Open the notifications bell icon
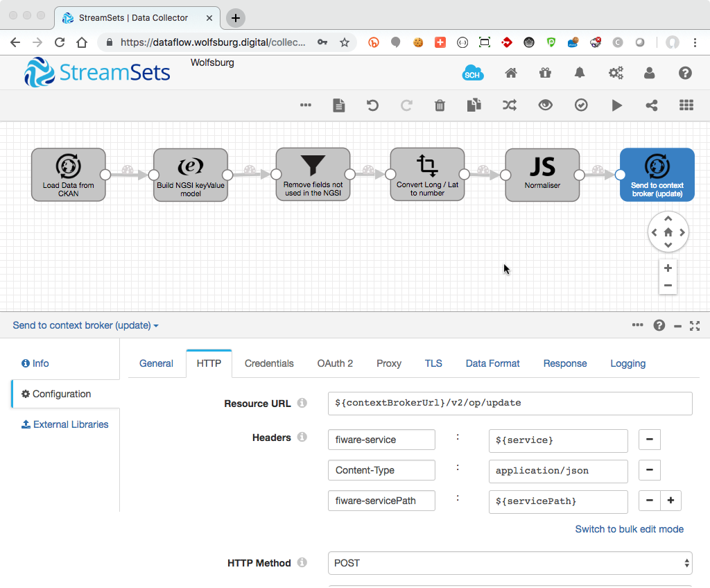Viewport: 710px width, 588px height. 580,73
